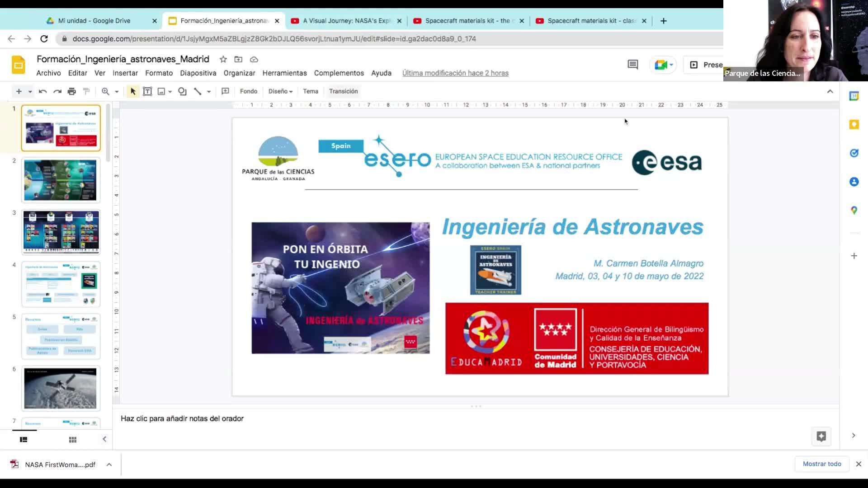
Task: Rename the presentation title
Action: (x=123, y=59)
